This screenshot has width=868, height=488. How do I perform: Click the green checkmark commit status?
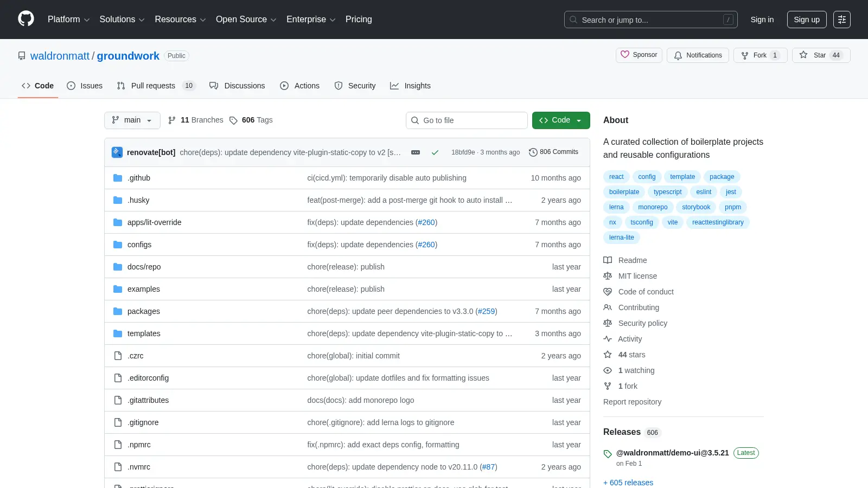[435, 152]
